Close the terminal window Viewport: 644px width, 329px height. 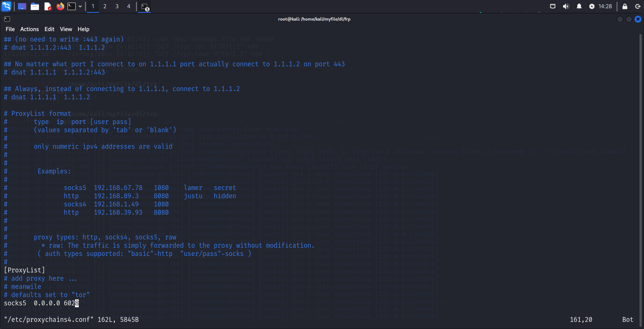(x=638, y=19)
